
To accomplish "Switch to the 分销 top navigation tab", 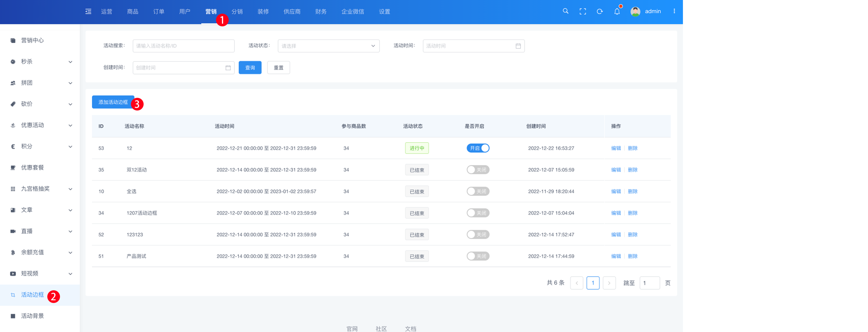I will [x=237, y=11].
